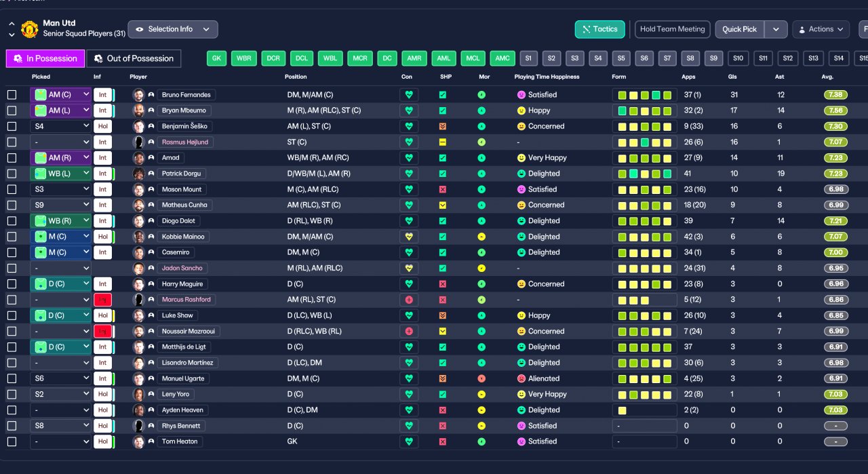868x474 pixels.
Task: Click Manuel Ugarte Alienated face icon
Action: 521,378
